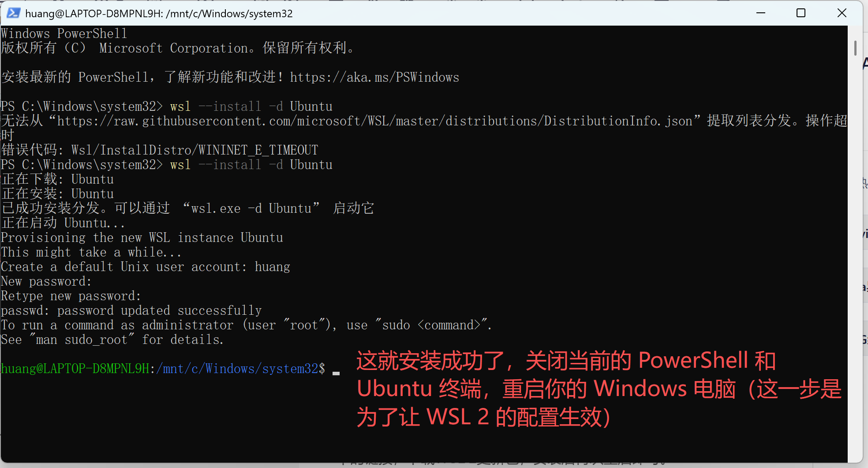868x468 pixels.
Task: Maximize the terminal window
Action: tap(801, 13)
